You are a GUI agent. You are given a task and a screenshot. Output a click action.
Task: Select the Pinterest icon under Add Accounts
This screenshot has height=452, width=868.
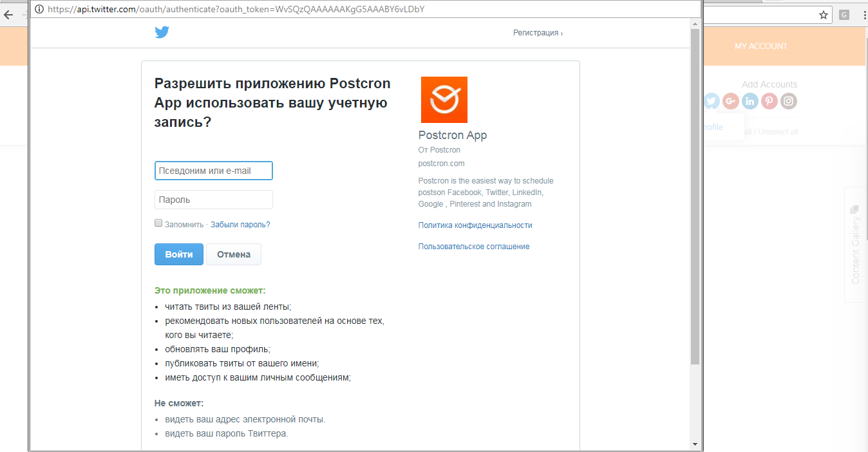pos(769,100)
